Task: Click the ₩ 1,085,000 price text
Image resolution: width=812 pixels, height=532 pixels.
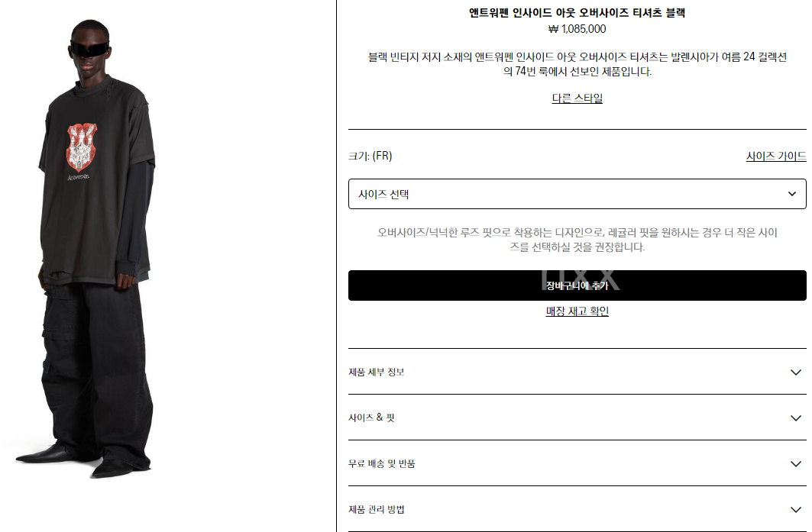Action: click(577, 29)
